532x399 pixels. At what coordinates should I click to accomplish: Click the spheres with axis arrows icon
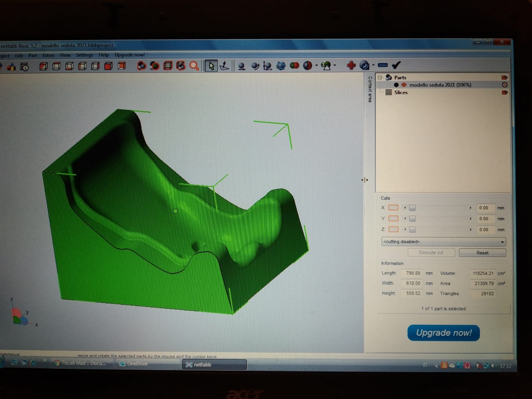[267, 66]
